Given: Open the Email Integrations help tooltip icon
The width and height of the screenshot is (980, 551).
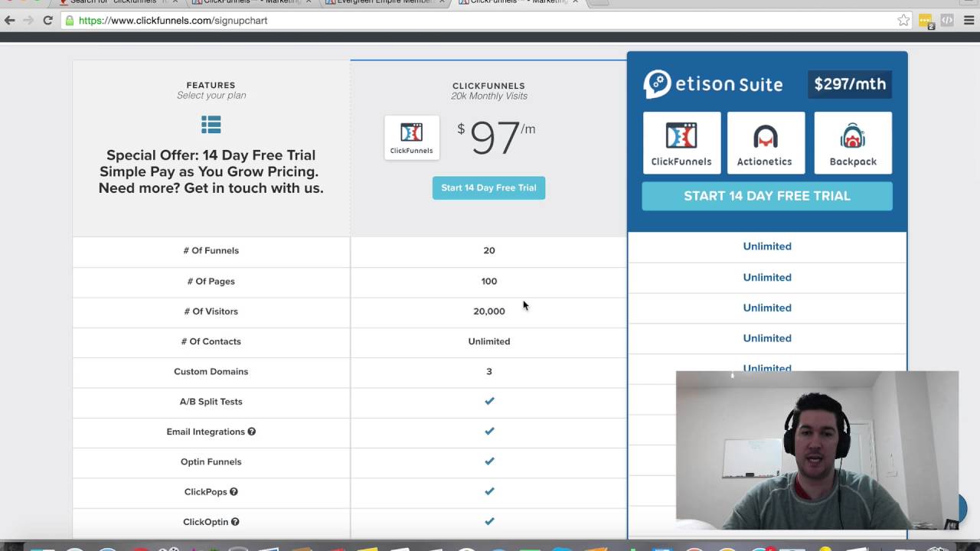Looking at the screenshot, I should pos(251,432).
